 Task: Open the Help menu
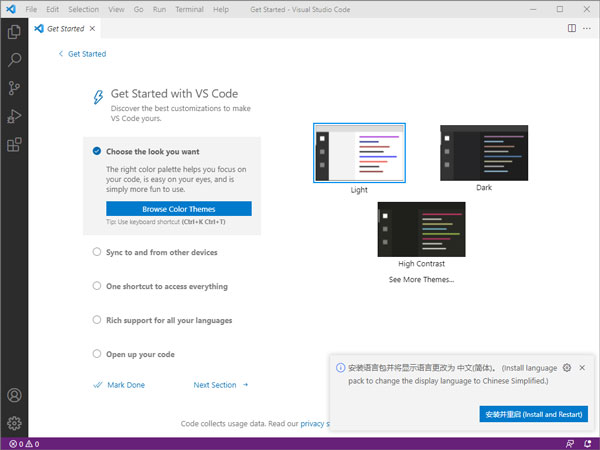(x=221, y=9)
